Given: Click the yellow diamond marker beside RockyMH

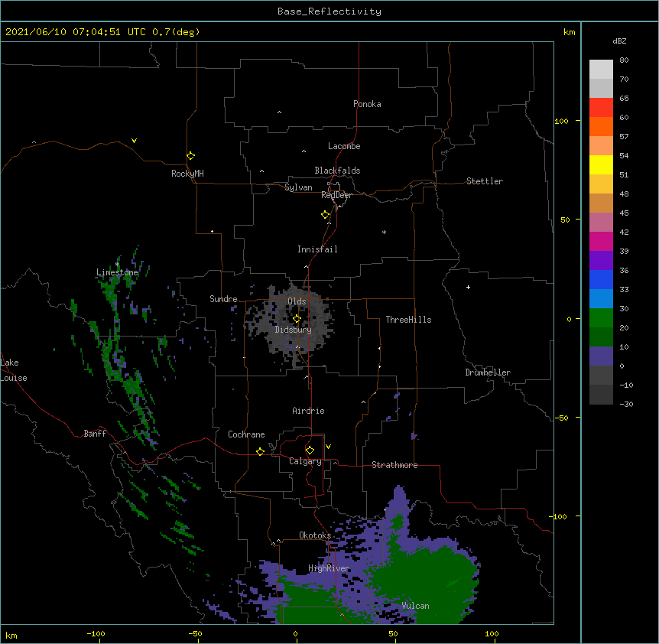Looking at the screenshot, I should (190, 156).
